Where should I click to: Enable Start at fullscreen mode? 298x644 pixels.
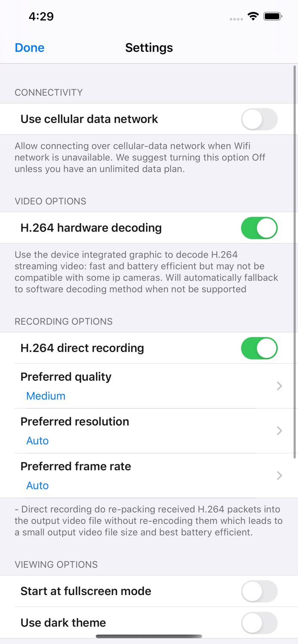(259, 591)
